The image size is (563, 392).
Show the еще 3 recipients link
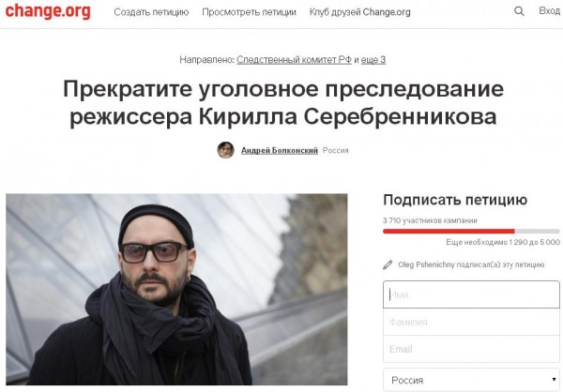(373, 60)
